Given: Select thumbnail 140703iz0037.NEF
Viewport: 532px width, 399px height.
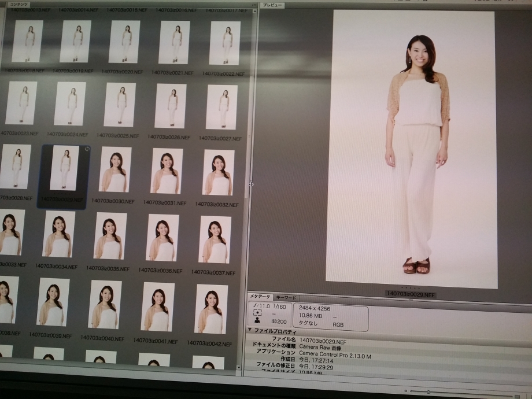Looking at the screenshot, I should tap(215, 239).
